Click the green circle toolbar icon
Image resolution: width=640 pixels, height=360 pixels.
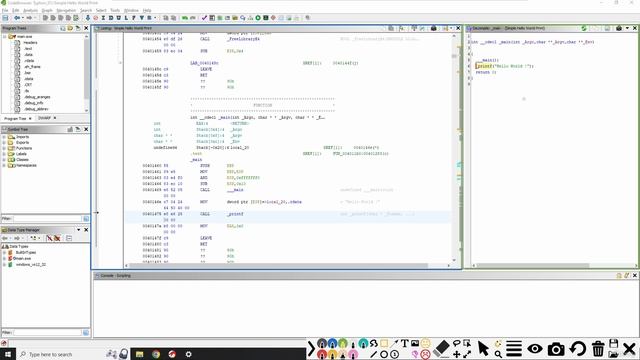click(x=258, y=18)
